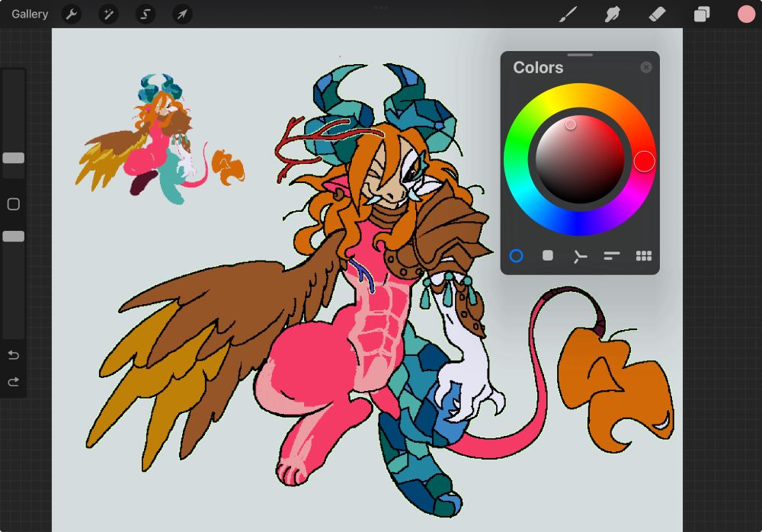
Task: Open the Layers panel
Action: [x=702, y=14]
